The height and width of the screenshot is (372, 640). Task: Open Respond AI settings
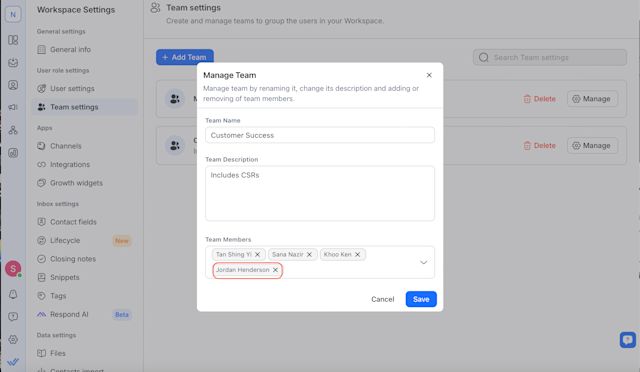click(x=85, y=314)
